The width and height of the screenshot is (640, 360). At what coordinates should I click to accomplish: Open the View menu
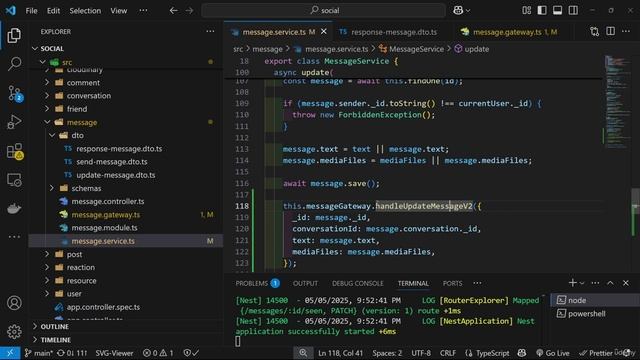click(118, 11)
